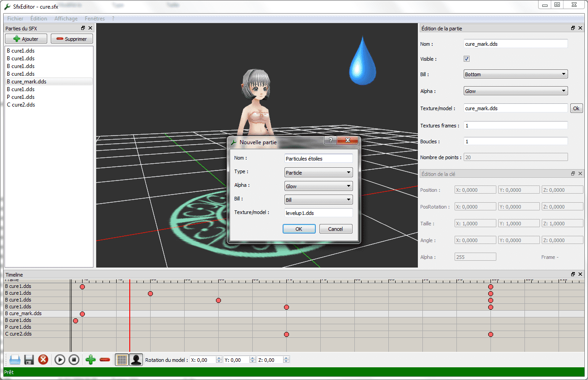Click the X rotation du model field

tap(203, 360)
